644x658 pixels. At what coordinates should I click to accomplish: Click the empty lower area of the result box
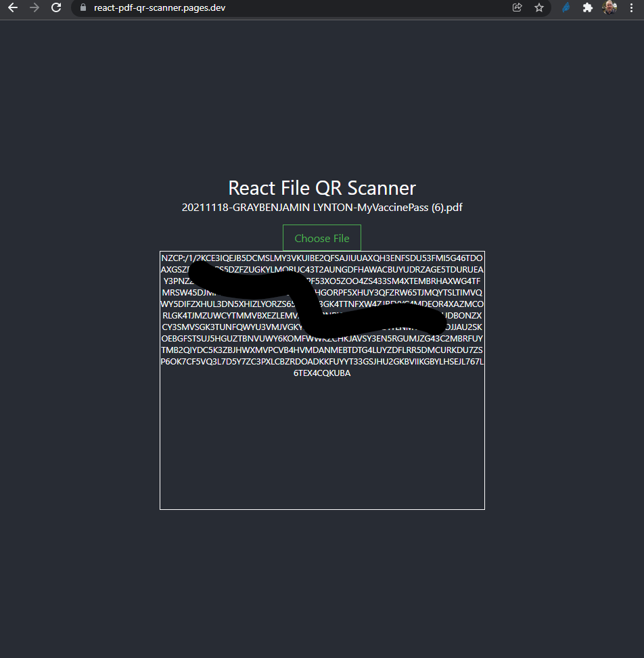(x=322, y=446)
